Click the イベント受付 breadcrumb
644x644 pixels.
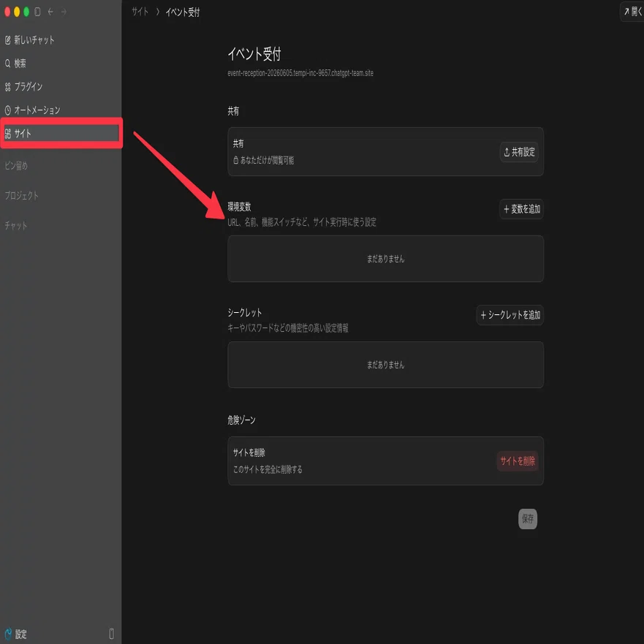coord(183,12)
